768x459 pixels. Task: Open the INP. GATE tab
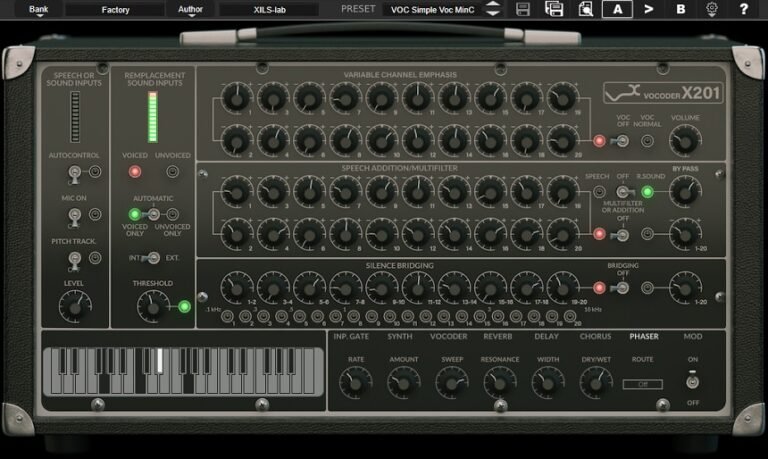[x=351, y=337]
